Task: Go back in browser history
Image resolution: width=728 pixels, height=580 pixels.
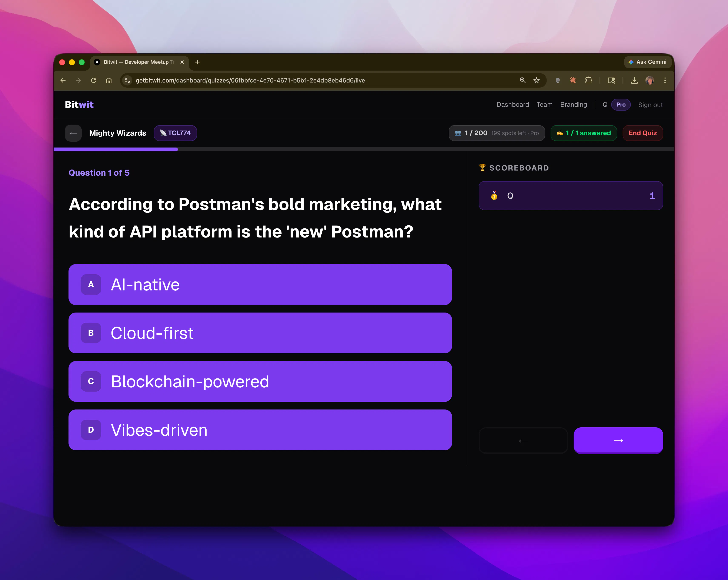Action: [63, 80]
